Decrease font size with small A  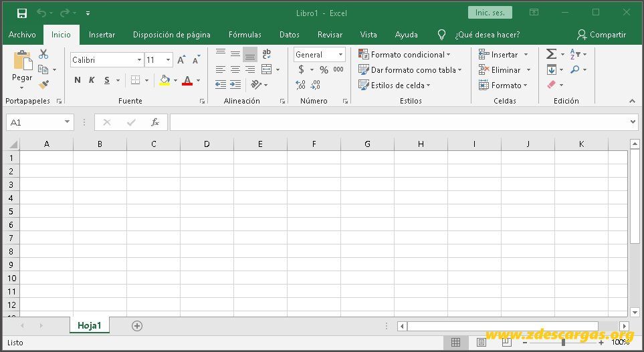[197, 60]
